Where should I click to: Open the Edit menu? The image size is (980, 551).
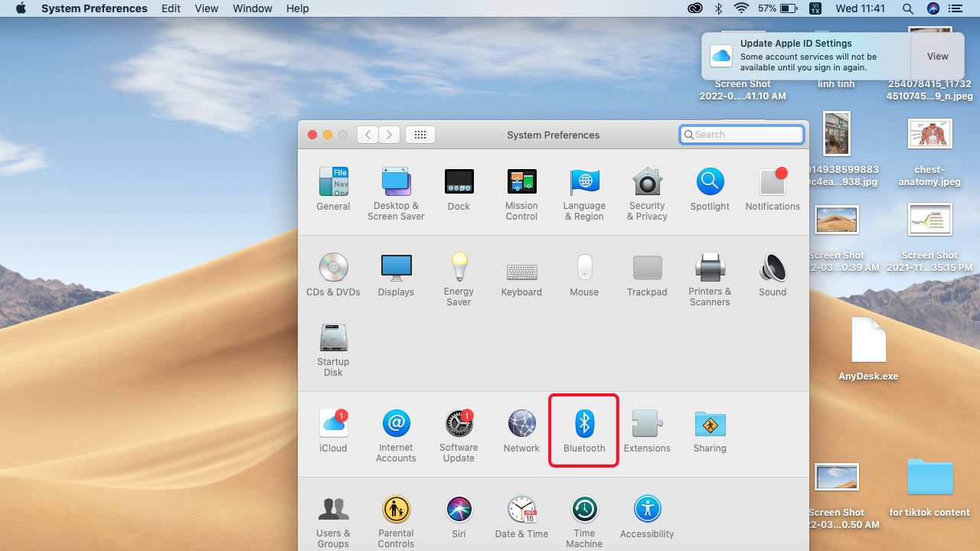pos(171,8)
